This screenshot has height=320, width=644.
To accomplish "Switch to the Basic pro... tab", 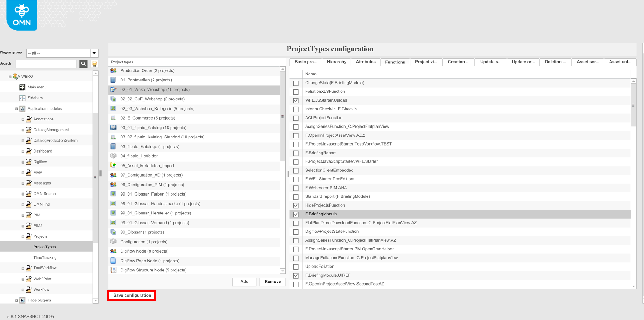I will point(306,62).
